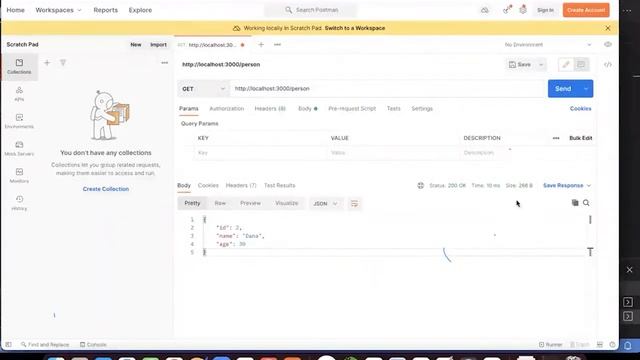640x360 pixels.
Task: Toggle the sidebar icon in status bar
Action: pos(8,344)
